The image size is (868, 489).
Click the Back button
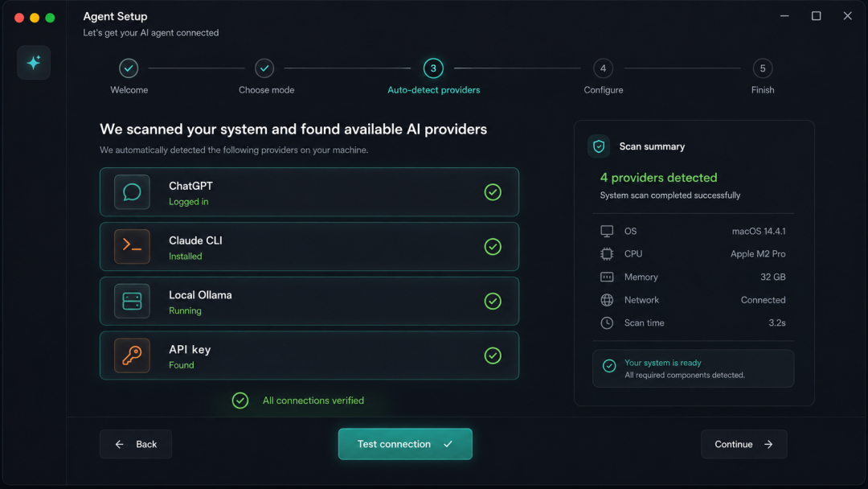[x=136, y=444]
